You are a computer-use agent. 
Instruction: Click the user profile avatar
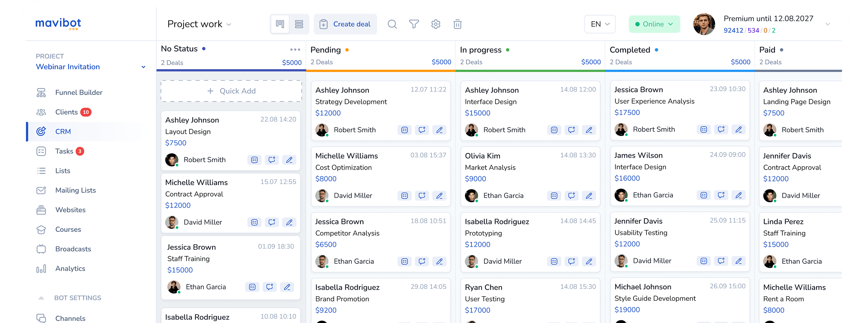tap(704, 24)
